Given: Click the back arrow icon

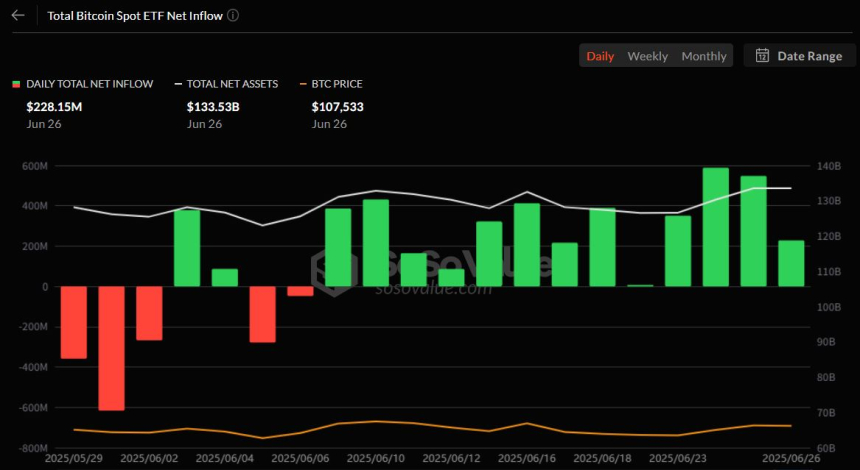Looking at the screenshot, I should point(18,16).
